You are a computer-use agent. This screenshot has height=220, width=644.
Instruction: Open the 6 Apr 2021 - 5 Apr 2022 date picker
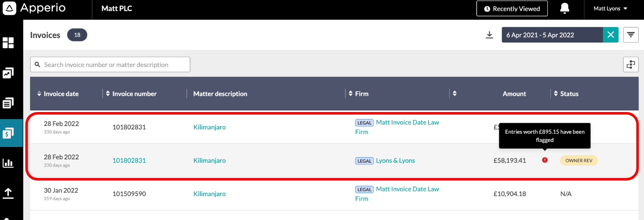[552, 35]
